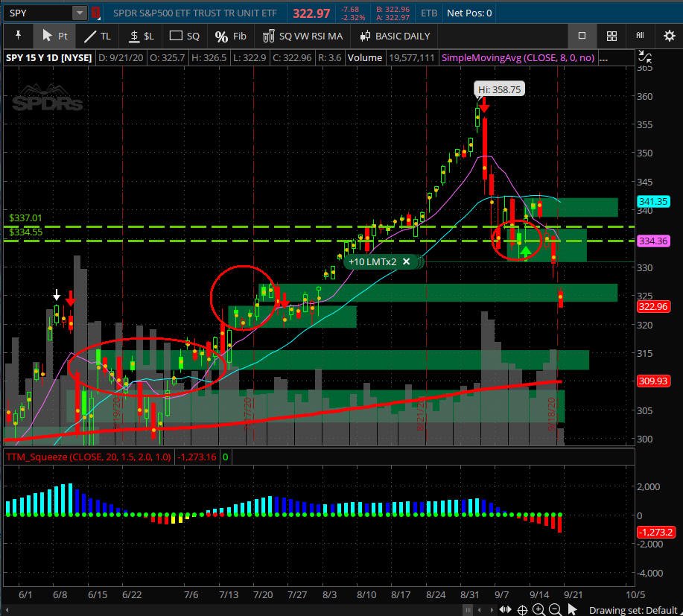This screenshot has width=683, height=616.
Task: Open the BASIC DAILY style menu
Action: pos(395,36)
